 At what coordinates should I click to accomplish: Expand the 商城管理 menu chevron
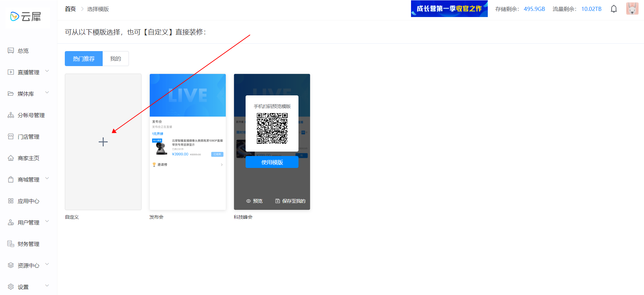click(47, 178)
